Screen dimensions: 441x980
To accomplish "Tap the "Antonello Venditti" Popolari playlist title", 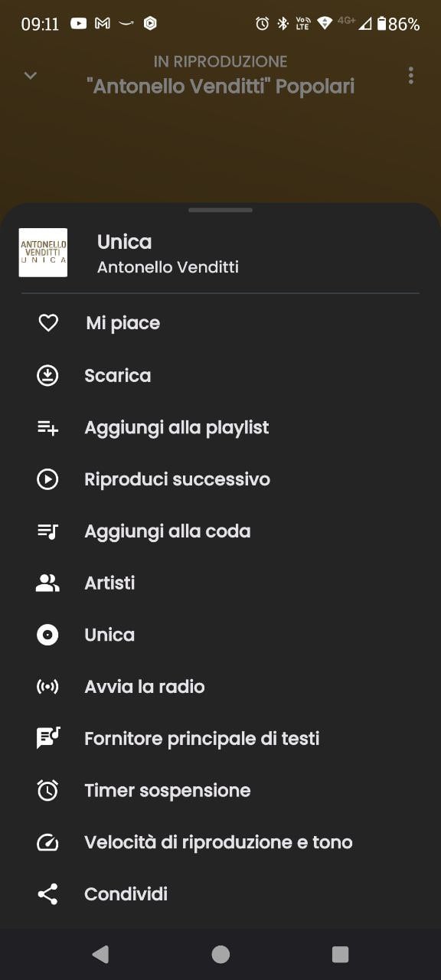I will click(x=220, y=87).
